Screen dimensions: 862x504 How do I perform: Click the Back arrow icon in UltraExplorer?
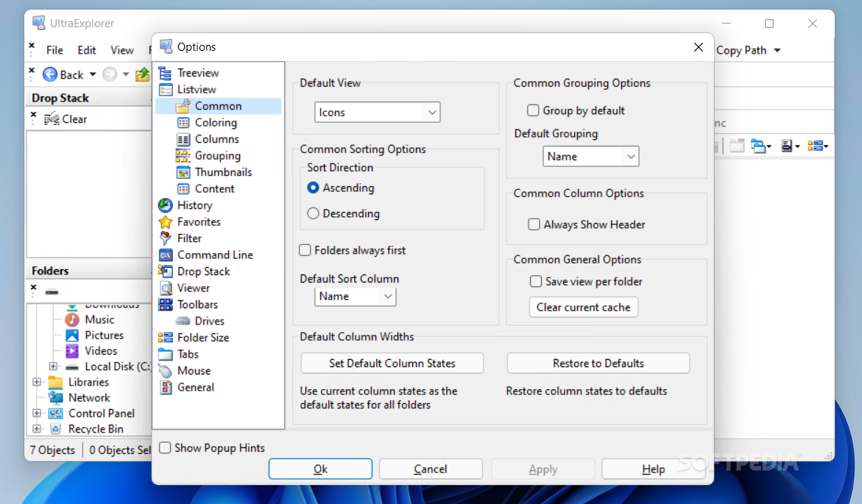point(50,74)
